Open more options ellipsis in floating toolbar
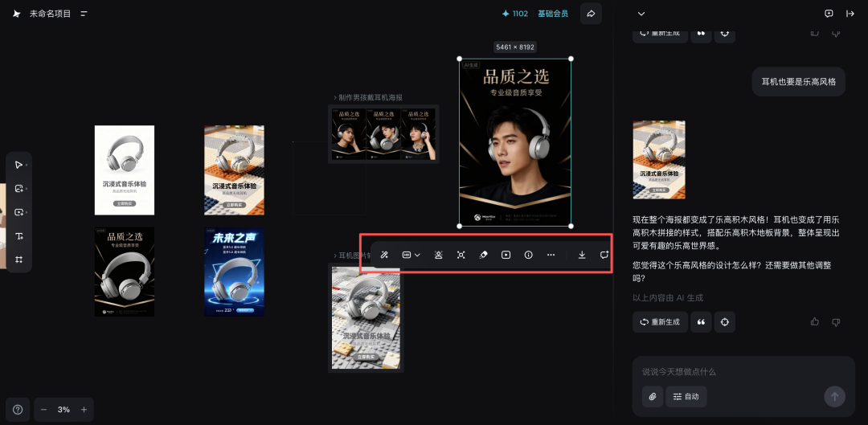This screenshot has width=868, height=425. coord(551,255)
